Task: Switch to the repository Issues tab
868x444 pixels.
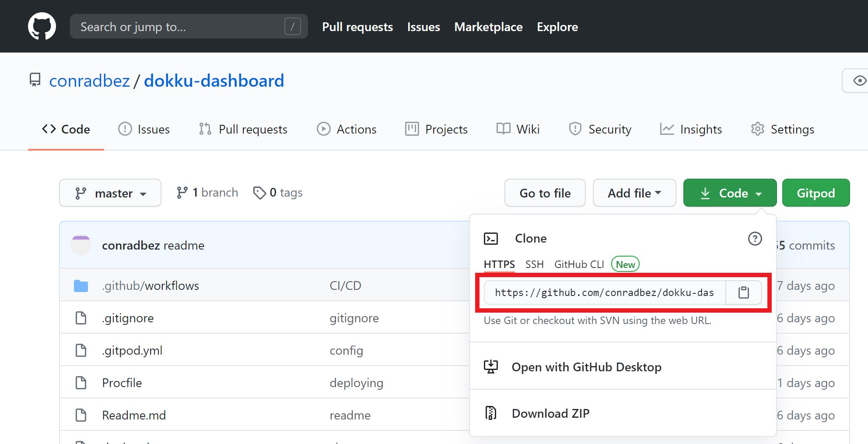Action: (144, 129)
